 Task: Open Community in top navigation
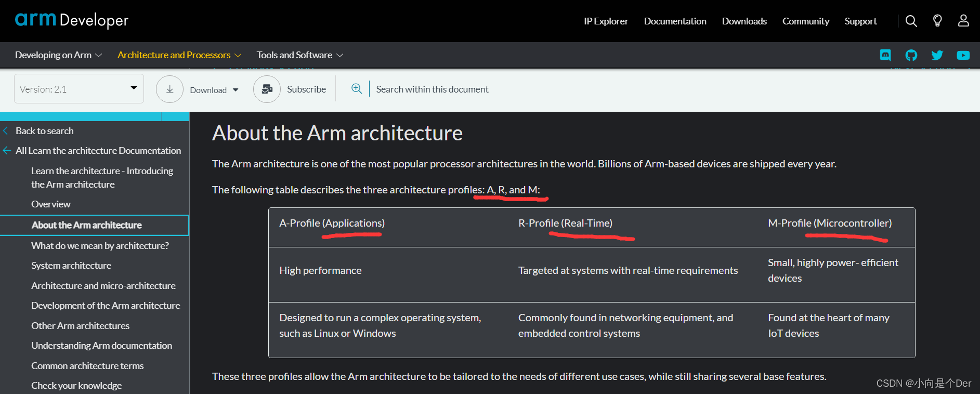click(805, 21)
